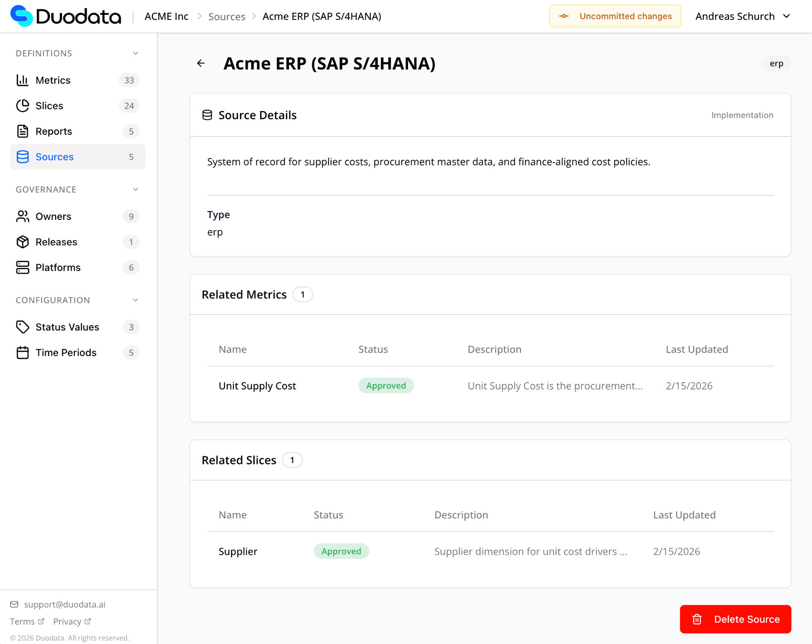This screenshot has height=644, width=812.
Task: Click the Reports document icon
Action: click(22, 132)
